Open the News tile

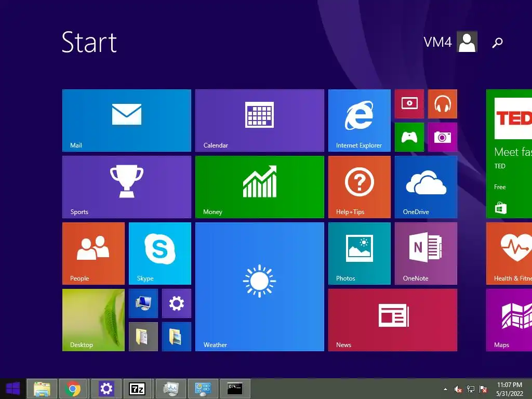(x=393, y=320)
